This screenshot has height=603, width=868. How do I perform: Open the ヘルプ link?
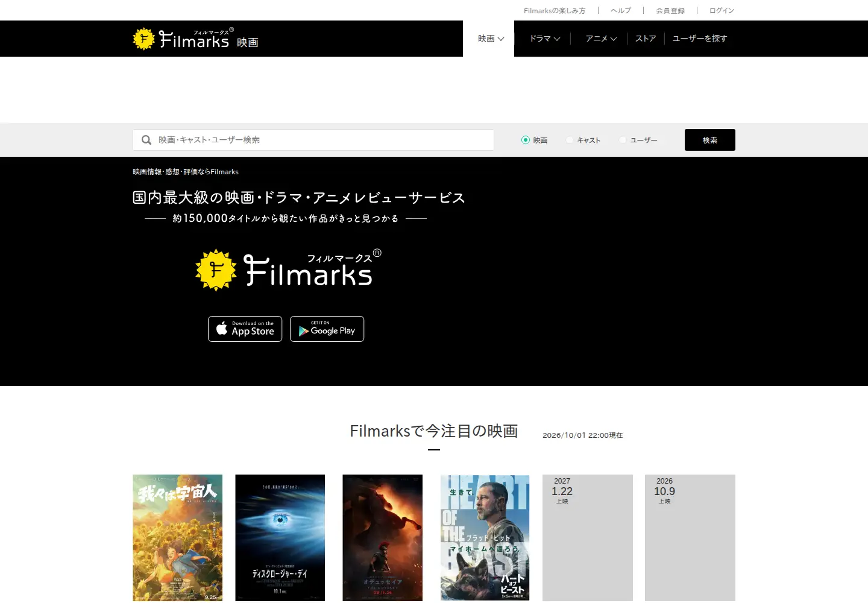tap(621, 11)
